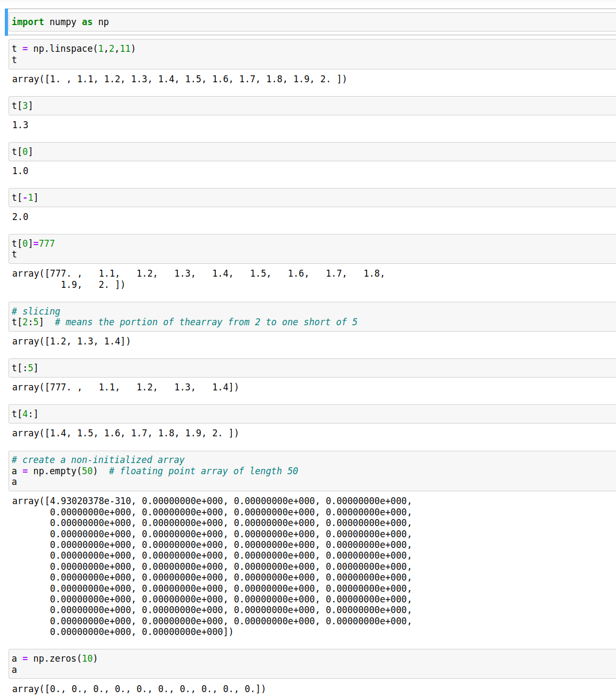Click the output value 1.3

[x=20, y=125]
